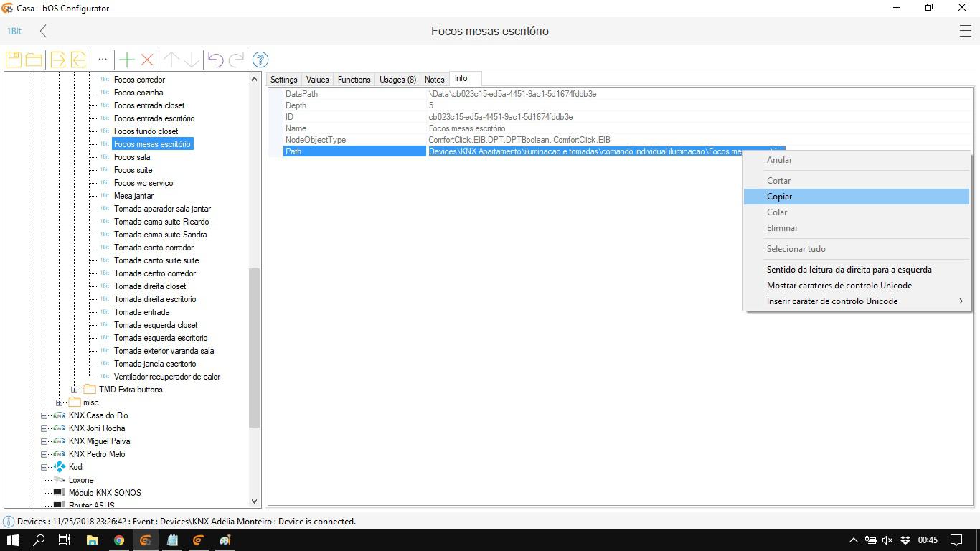This screenshot has width=980, height=551.
Task: Choose Copiar in the context menu
Action: pyautogui.click(x=779, y=197)
